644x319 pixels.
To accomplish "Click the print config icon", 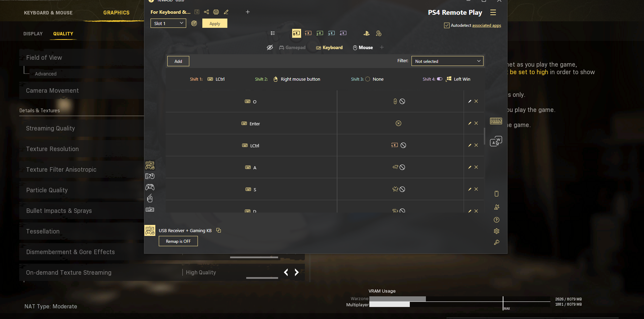I will point(216,12).
